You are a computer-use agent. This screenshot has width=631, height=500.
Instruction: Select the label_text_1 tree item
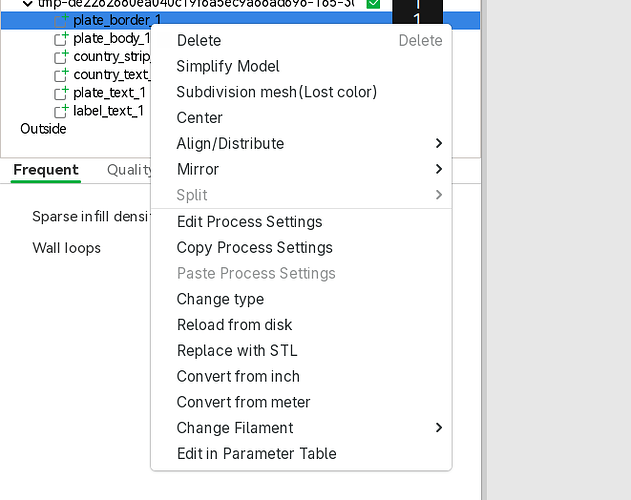tap(108, 111)
